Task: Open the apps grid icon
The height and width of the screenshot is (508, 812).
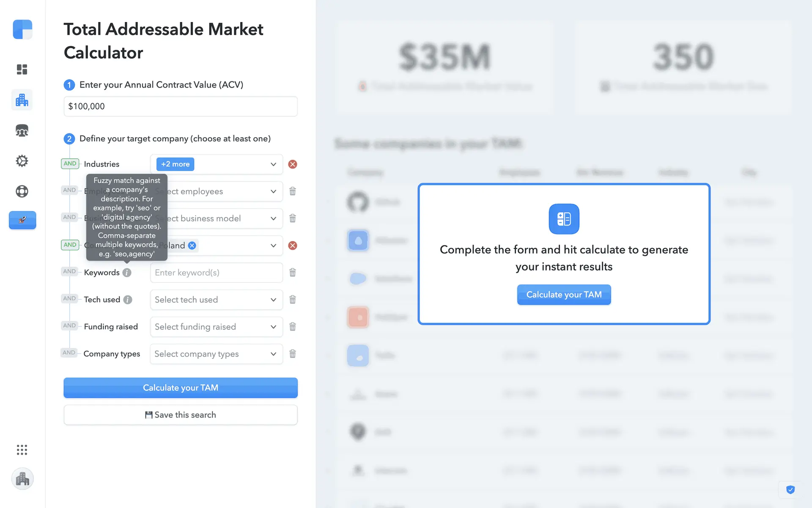Action: point(22,450)
